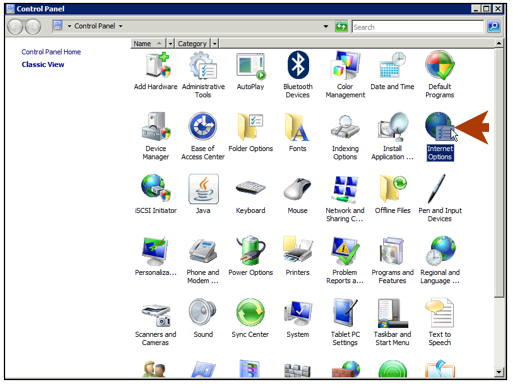Click the address bar Control Panel icon
Image resolution: width=513 pixels, height=386 pixels.
[58, 26]
